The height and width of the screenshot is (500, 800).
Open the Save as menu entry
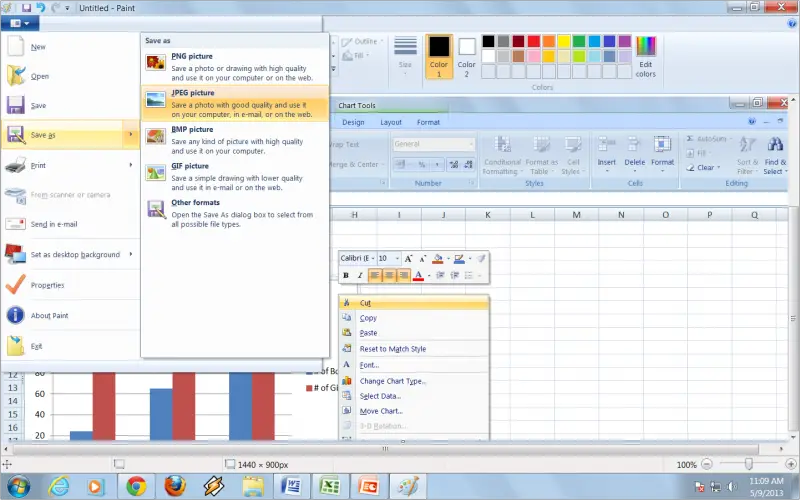click(61, 135)
